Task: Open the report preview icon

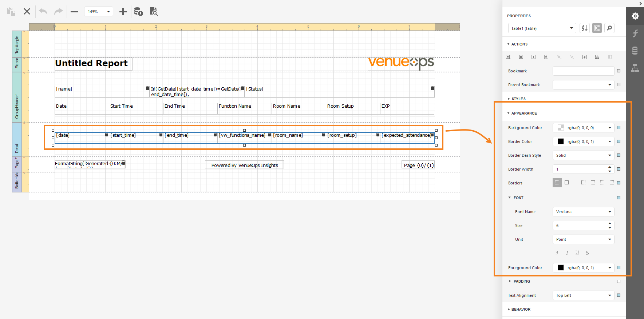Action: tap(154, 12)
